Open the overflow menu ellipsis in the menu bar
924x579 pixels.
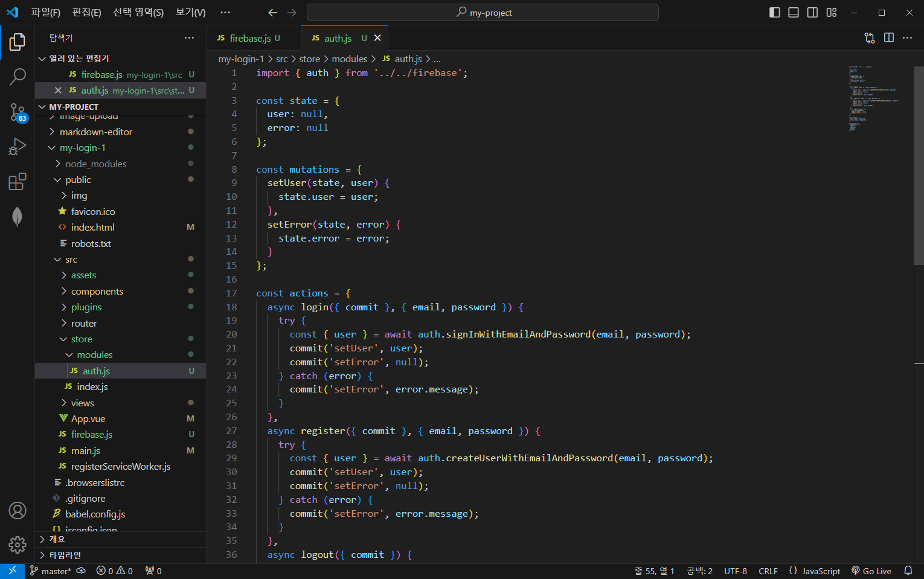225,13
